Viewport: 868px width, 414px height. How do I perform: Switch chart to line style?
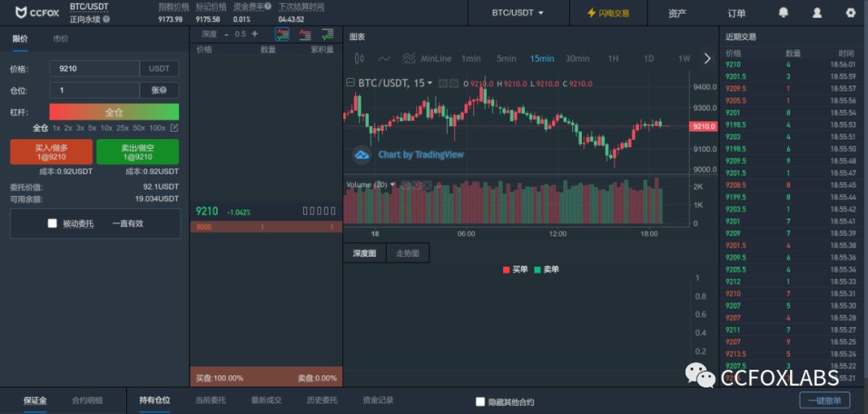pyautogui.click(x=384, y=58)
